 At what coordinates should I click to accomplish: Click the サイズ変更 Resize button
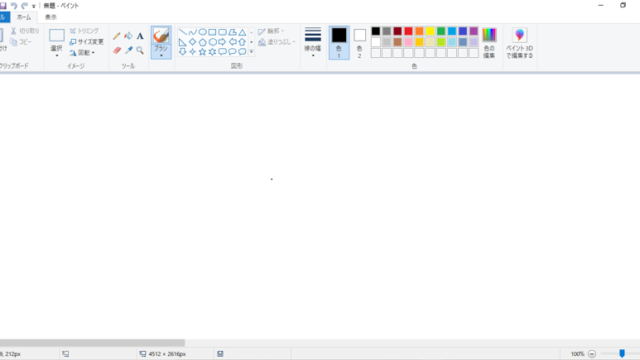point(86,42)
